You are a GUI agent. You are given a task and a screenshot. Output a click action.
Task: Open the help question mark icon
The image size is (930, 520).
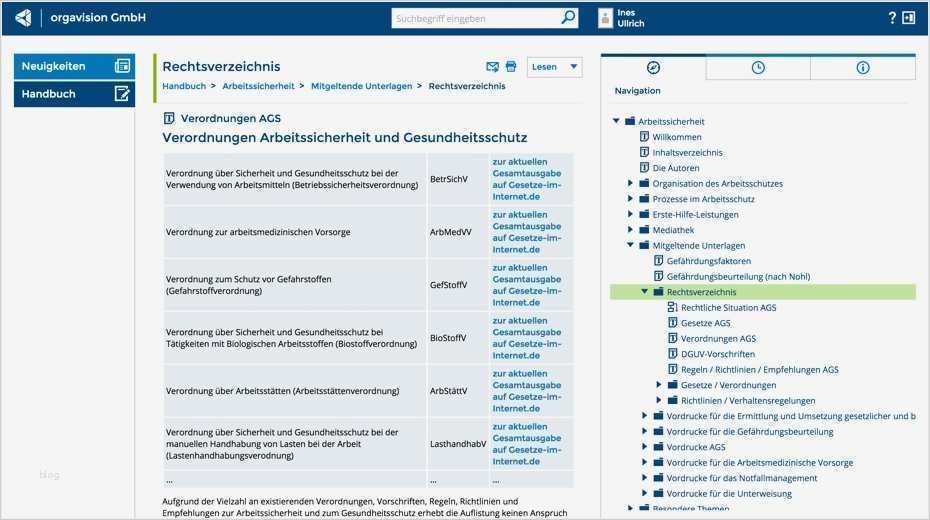(x=892, y=18)
